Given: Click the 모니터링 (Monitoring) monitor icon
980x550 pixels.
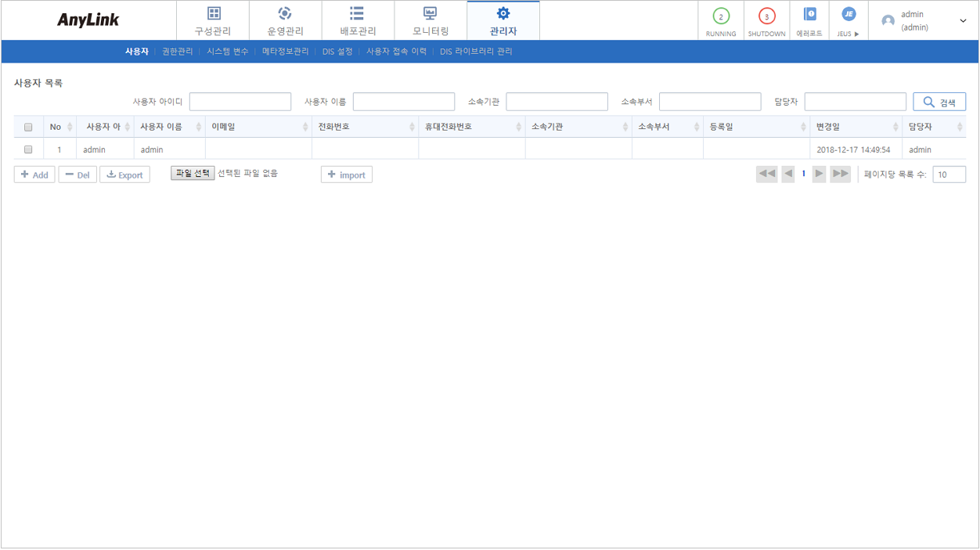Looking at the screenshot, I should coord(429,20).
